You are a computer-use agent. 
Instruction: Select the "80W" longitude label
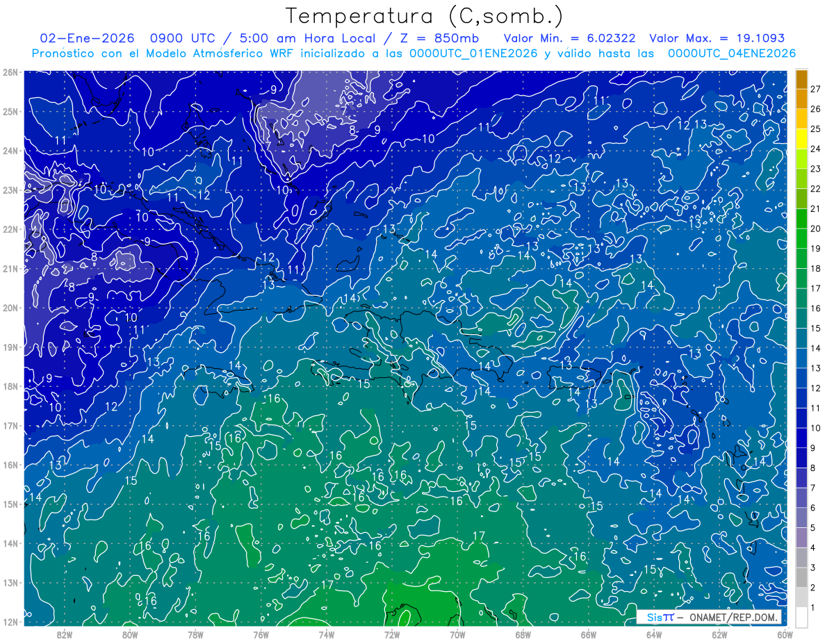(130, 634)
